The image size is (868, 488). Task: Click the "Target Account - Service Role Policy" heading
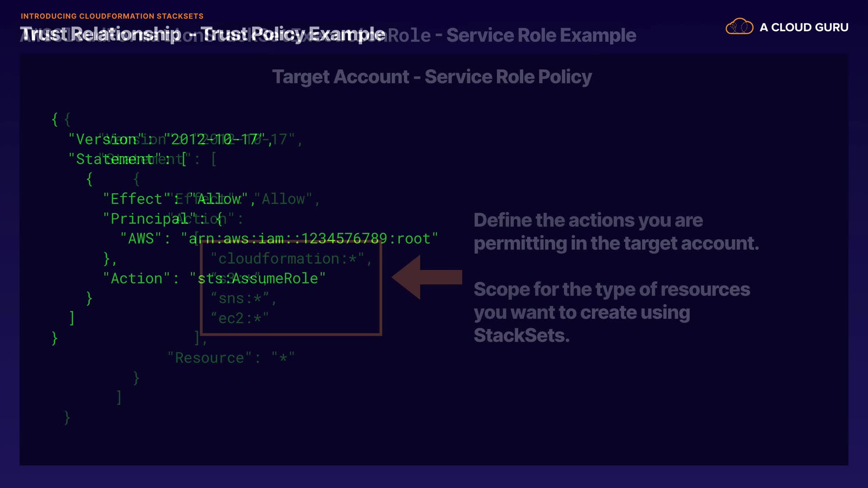point(432,77)
